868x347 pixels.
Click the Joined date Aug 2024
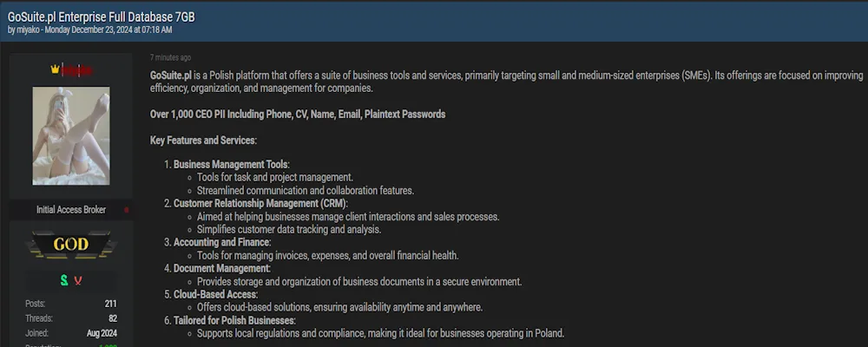pyautogui.click(x=103, y=333)
